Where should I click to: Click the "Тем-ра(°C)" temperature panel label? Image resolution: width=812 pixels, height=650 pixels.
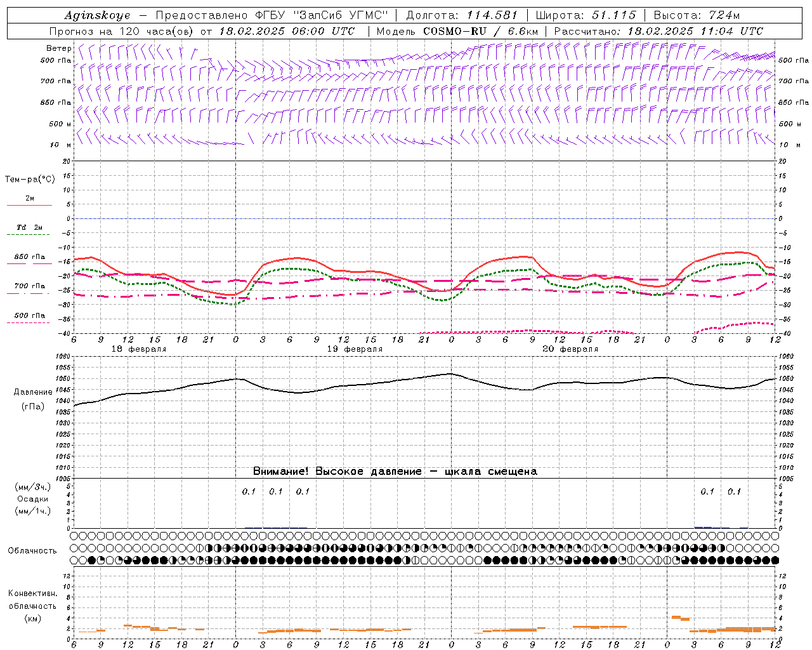(x=30, y=180)
